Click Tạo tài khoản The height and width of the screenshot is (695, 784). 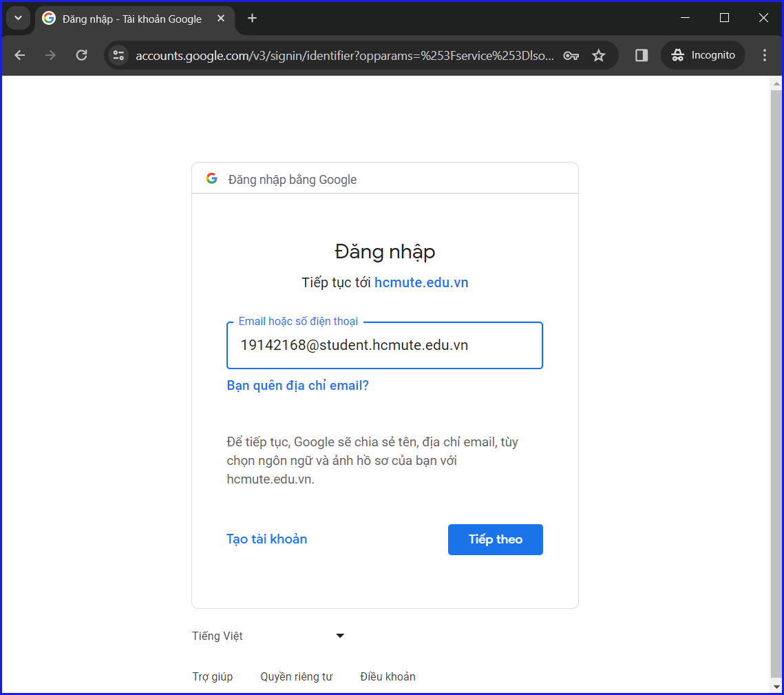(x=266, y=539)
